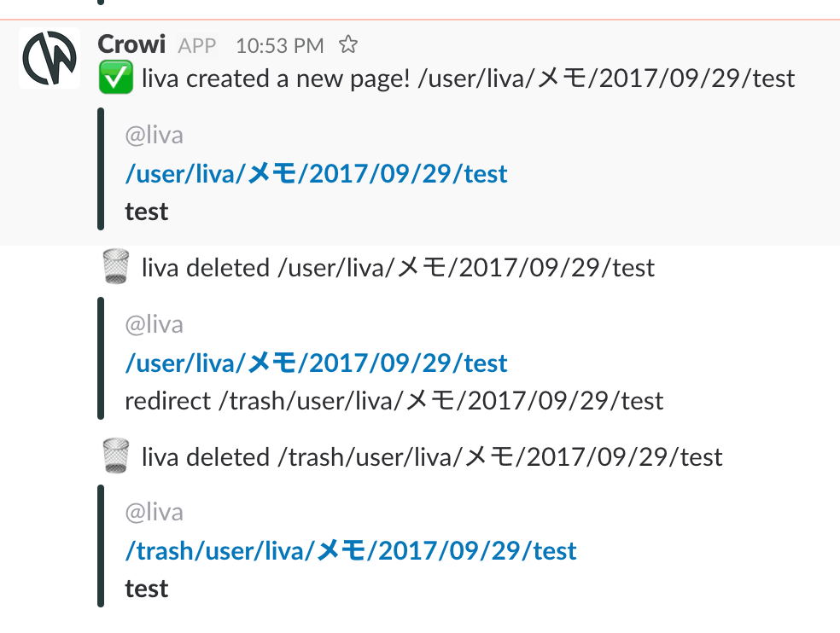Open the /user/liva/メモ link above redirect text
840x633 pixels.
(316, 363)
